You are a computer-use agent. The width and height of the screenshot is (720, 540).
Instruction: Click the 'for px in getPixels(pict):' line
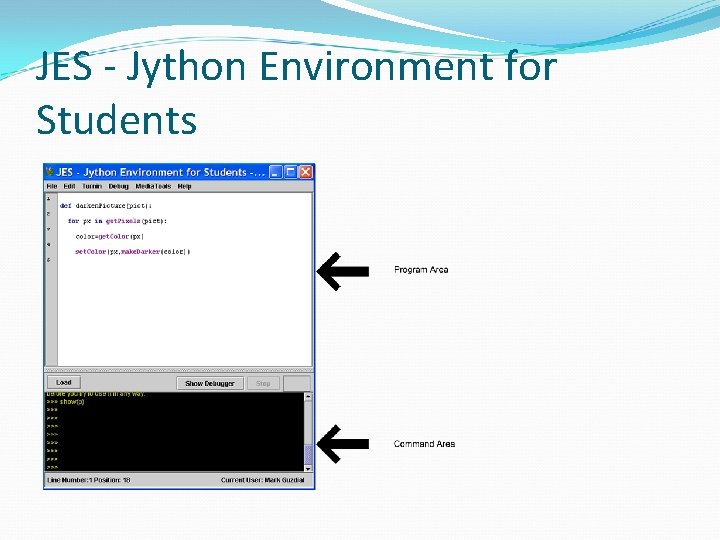pos(118,221)
